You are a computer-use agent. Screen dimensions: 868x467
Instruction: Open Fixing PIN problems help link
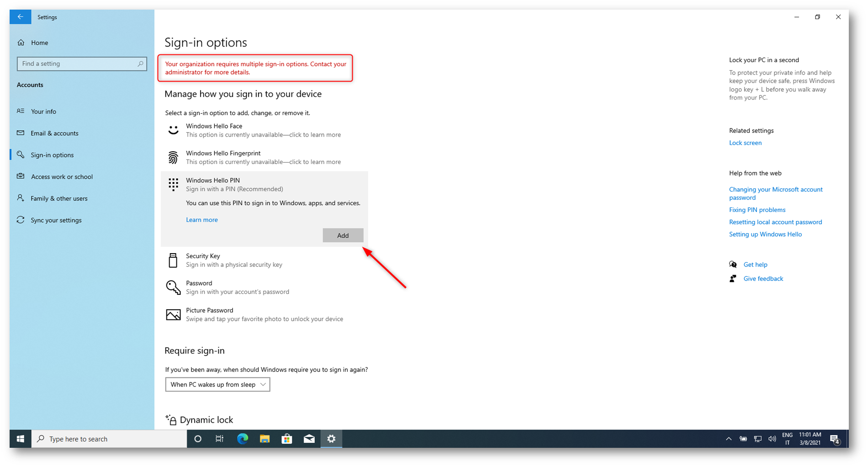click(x=757, y=210)
